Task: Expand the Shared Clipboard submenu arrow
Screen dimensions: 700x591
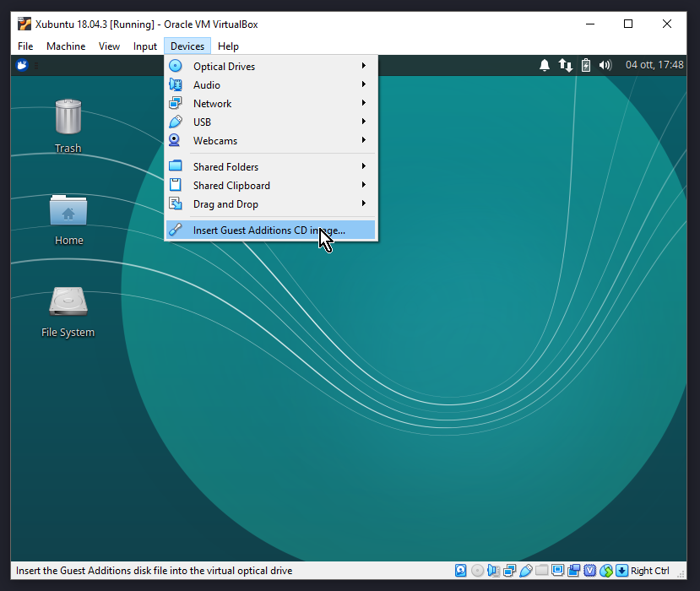Action: tap(364, 185)
